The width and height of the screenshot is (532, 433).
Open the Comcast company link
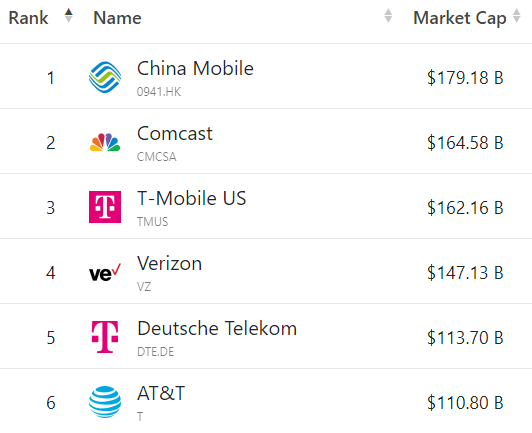pyautogui.click(x=175, y=133)
